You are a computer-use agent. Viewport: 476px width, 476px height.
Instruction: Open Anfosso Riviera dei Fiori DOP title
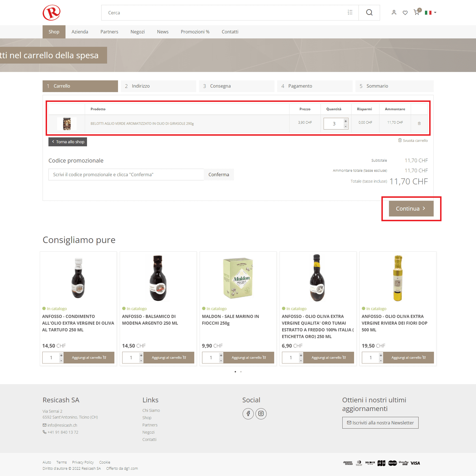point(394,323)
